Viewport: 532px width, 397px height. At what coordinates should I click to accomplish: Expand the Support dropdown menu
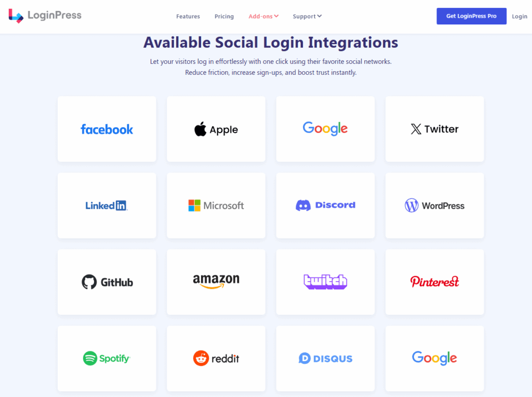point(307,16)
